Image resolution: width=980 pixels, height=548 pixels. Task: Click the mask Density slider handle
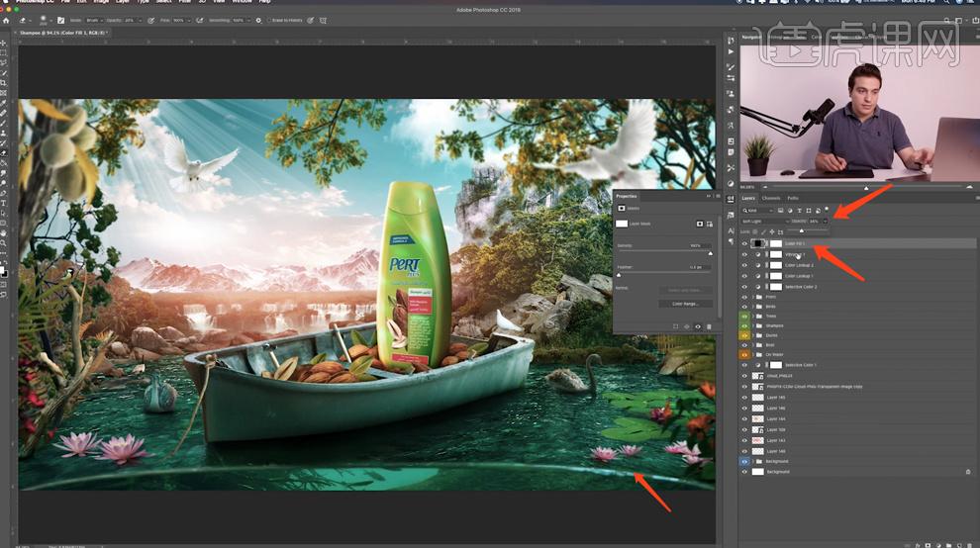(x=711, y=253)
